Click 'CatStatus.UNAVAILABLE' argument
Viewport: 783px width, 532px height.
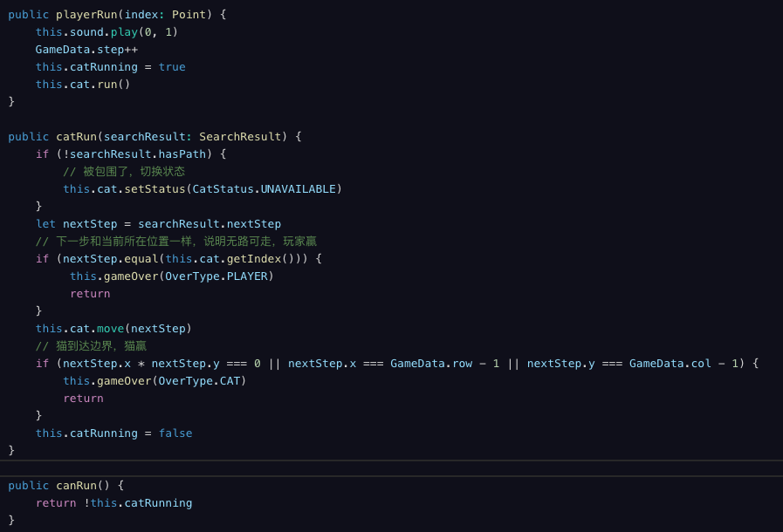pos(264,189)
